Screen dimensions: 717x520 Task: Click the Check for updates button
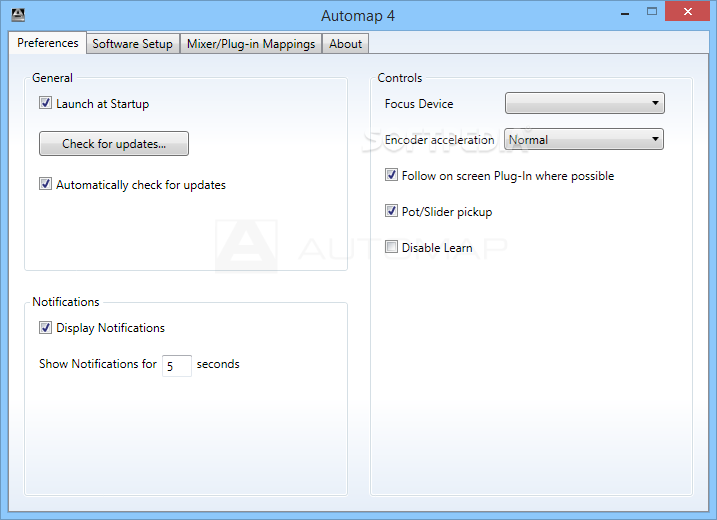(x=114, y=144)
